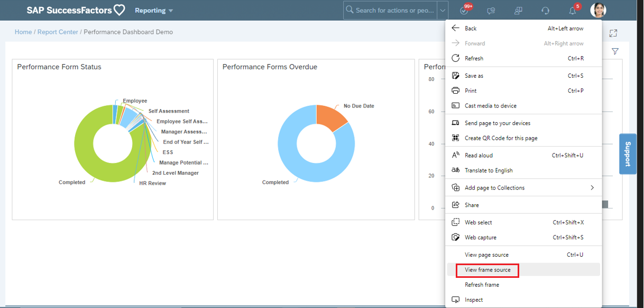Viewport: 644px width, 308px height.
Task: Open the Reporting module dropdown
Action: point(154,11)
